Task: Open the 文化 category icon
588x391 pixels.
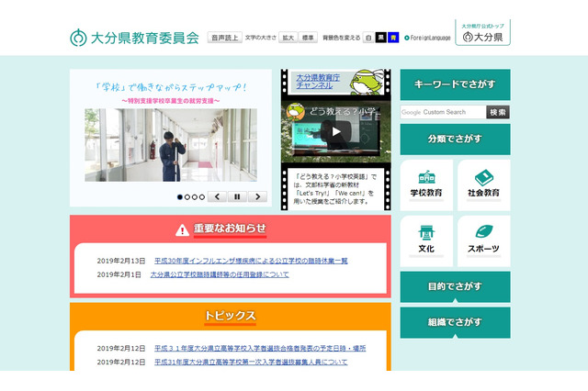Action: [x=426, y=240]
